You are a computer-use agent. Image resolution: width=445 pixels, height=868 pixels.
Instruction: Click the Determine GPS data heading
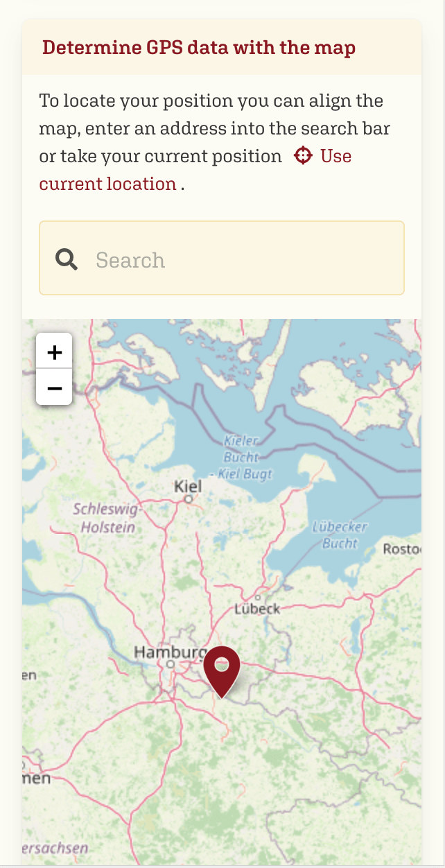point(198,48)
